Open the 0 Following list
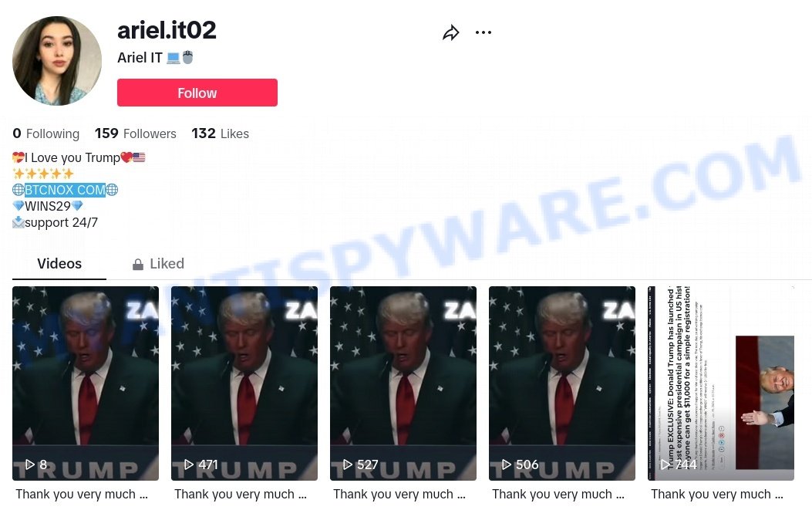 point(46,133)
